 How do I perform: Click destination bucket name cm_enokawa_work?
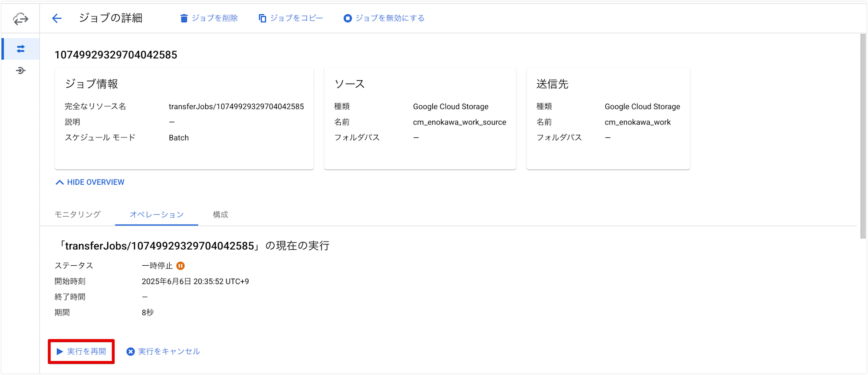pyautogui.click(x=638, y=122)
